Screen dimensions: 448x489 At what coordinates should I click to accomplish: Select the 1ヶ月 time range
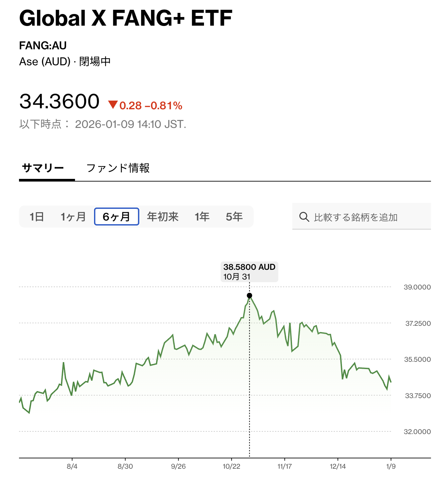[73, 217]
